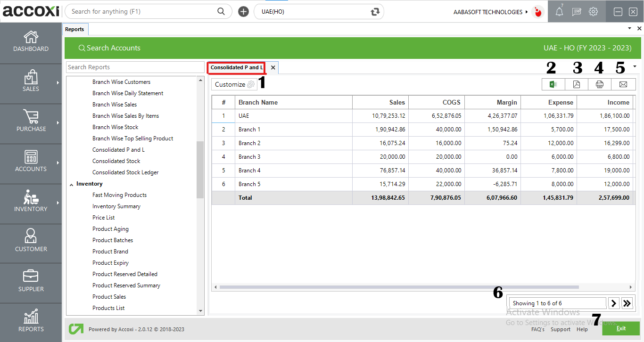Viewport: 644px width, 342px height.
Task: Open the messages chat icon
Action: click(576, 12)
